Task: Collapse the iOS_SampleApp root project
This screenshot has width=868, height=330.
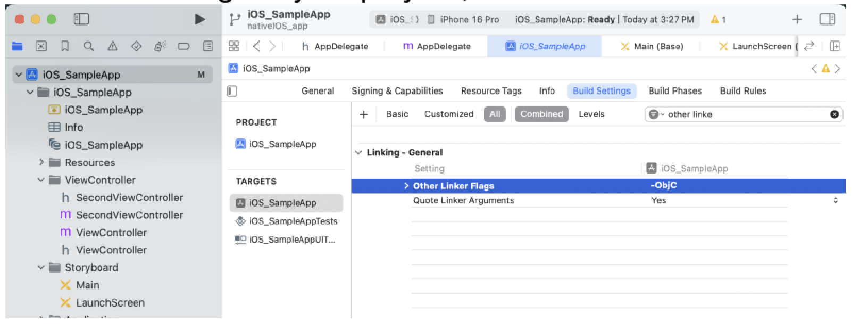Action: click(19, 75)
